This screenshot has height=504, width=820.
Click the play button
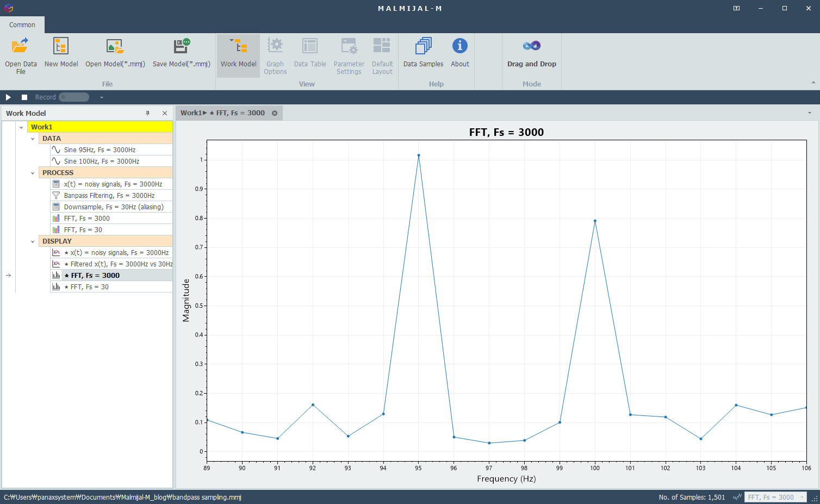[8, 97]
